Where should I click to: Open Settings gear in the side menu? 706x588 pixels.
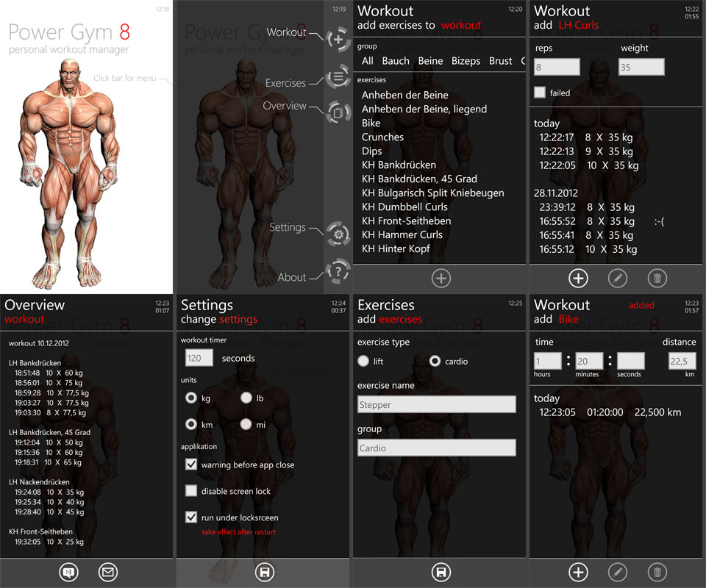pos(338,234)
